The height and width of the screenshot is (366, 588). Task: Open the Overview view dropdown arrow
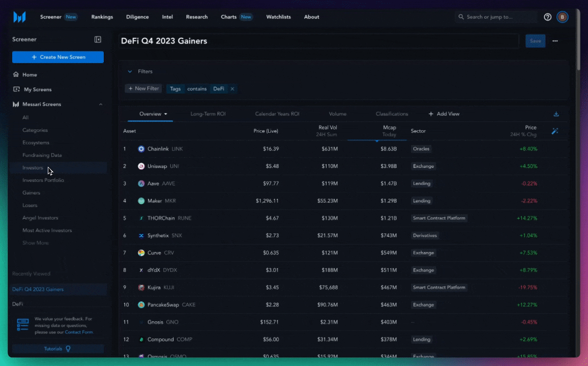coord(165,114)
